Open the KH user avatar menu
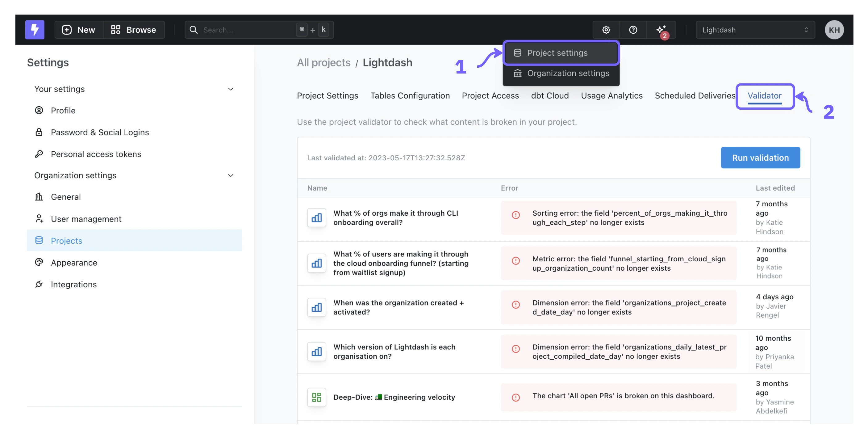Viewport: 868px width, 439px height. click(835, 30)
